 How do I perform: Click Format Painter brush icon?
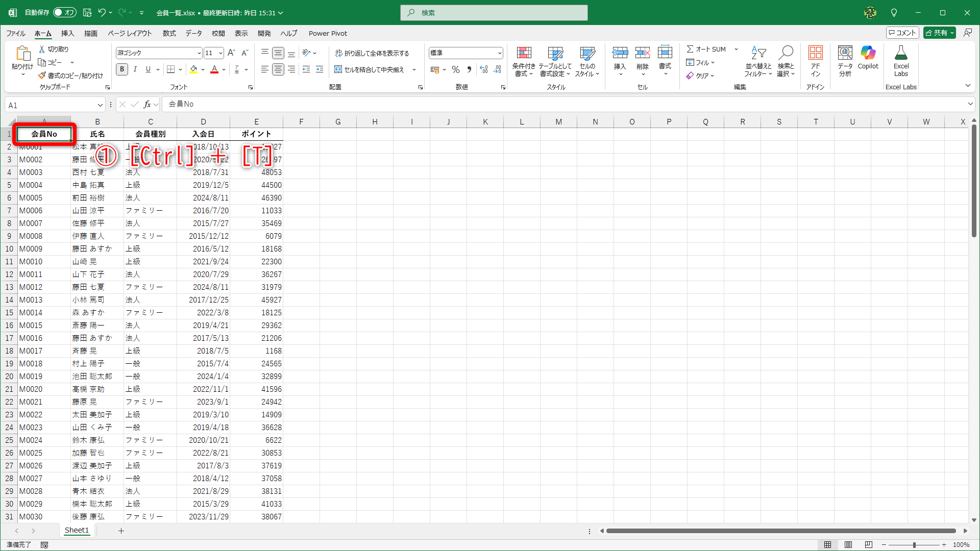(x=42, y=76)
